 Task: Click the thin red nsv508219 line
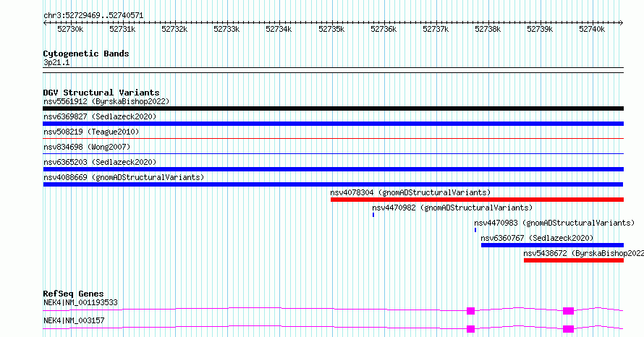(x=333, y=139)
